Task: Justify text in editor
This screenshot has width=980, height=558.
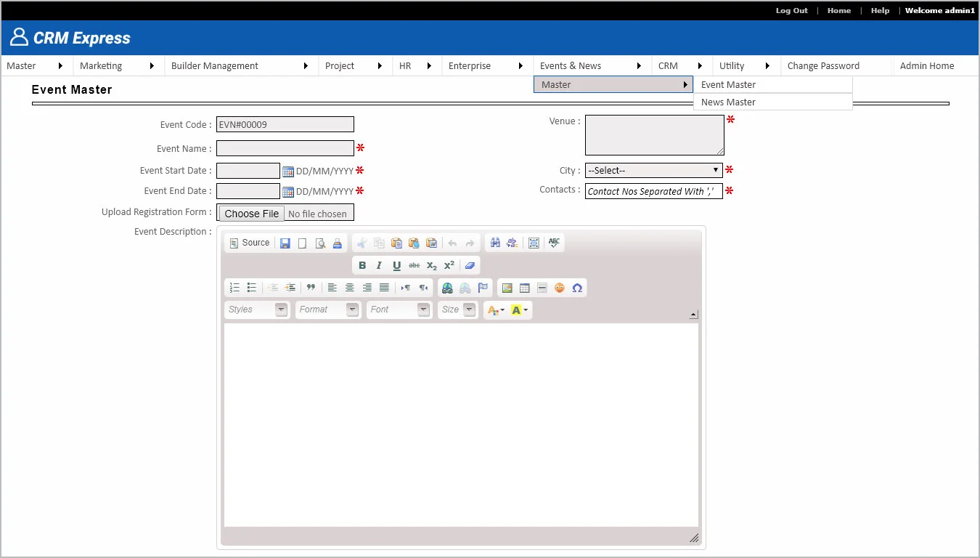Action: tap(384, 288)
